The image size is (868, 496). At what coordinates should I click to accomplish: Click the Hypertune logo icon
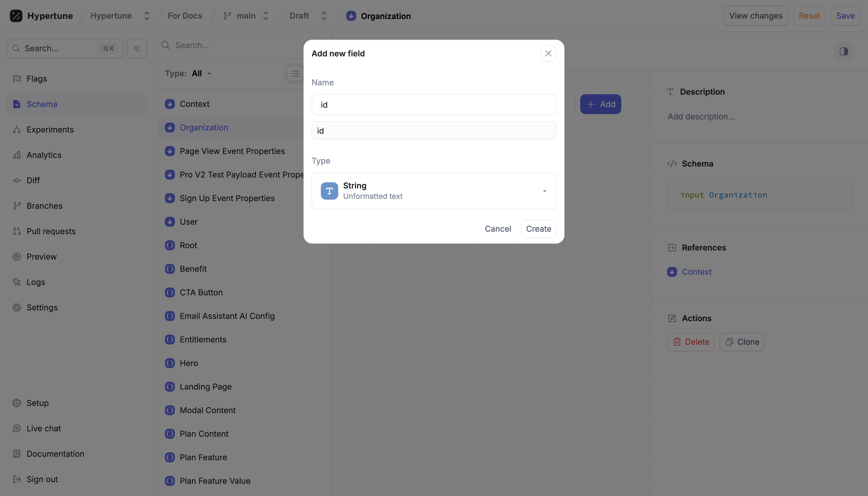(16, 16)
